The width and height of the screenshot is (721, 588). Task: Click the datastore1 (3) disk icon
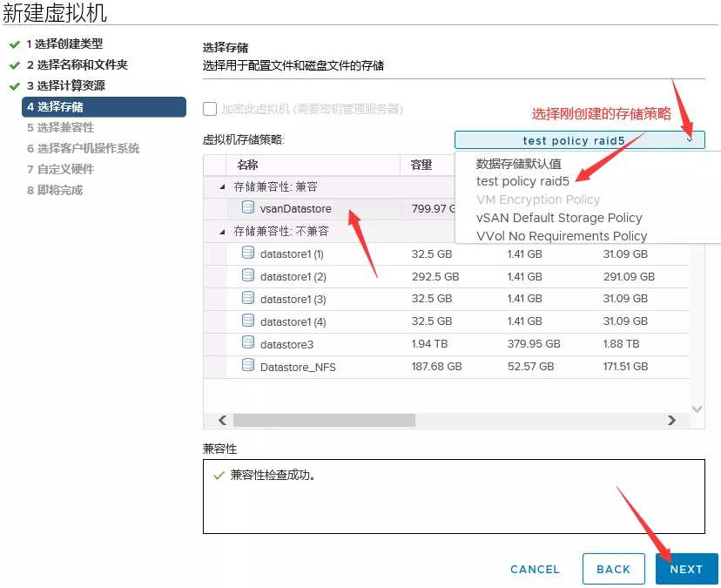248,299
